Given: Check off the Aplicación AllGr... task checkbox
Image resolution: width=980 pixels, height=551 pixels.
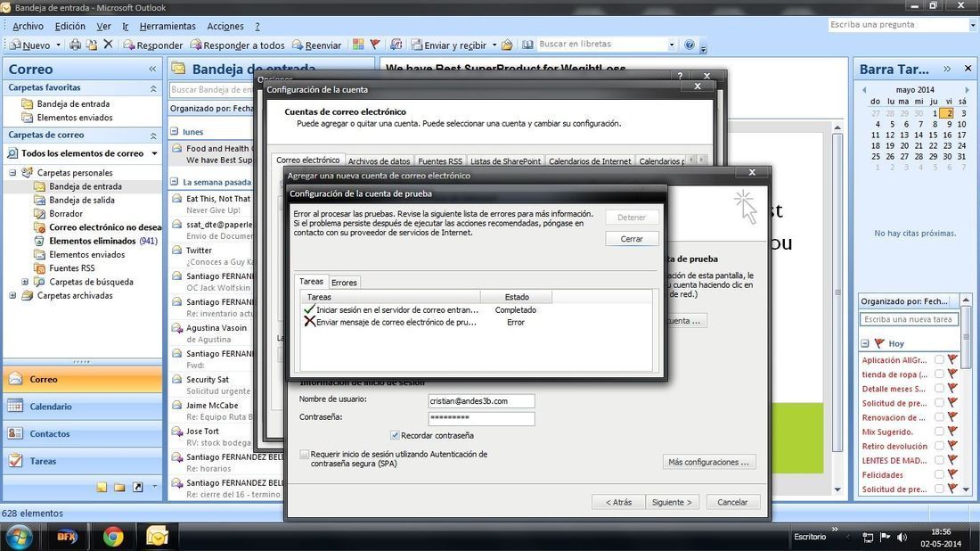Looking at the screenshot, I should (x=939, y=360).
